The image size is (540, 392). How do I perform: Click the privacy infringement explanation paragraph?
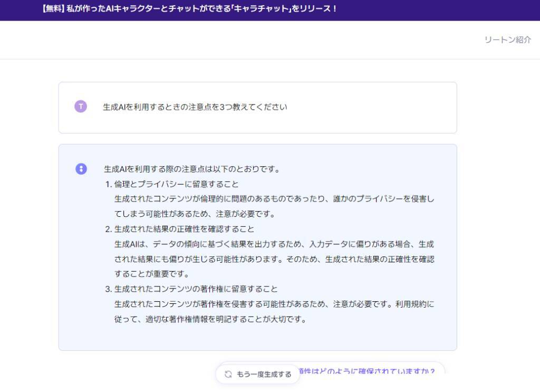click(274, 206)
